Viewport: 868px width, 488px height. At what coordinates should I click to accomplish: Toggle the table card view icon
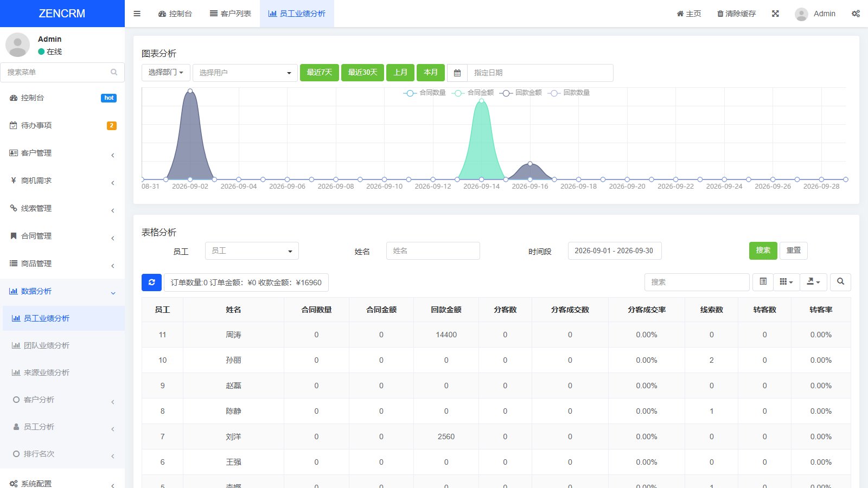tap(763, 282)
